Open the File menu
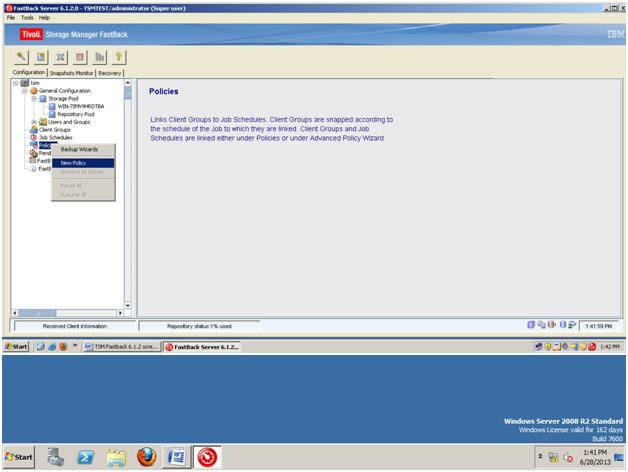The image size is (628, 472). click(x=11, y=18)
